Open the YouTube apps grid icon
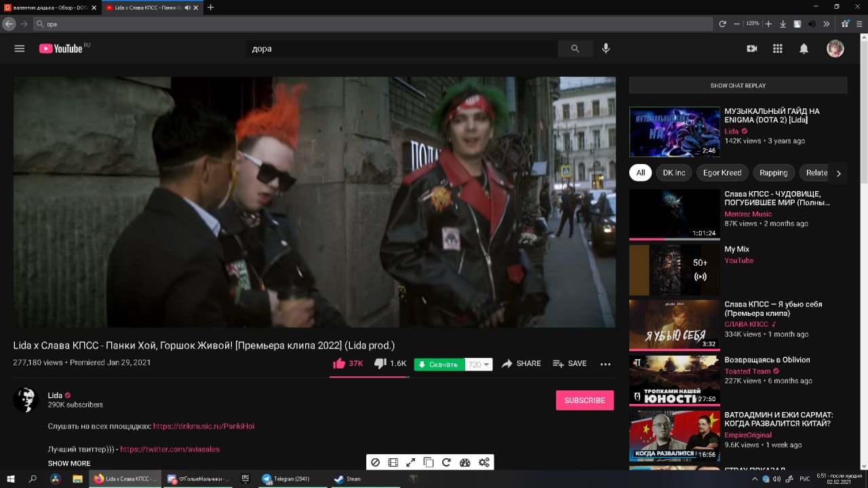 point(778,49)
